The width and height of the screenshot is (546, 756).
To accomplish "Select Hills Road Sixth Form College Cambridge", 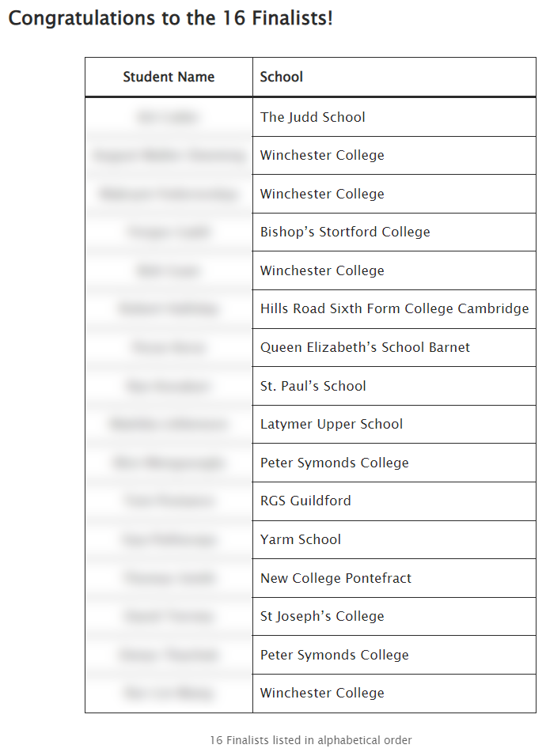I will [394, 308].
